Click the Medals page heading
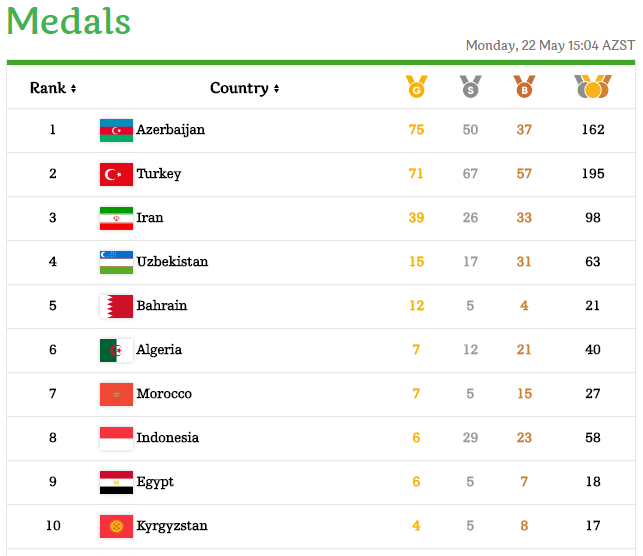Screen dimensions: 643x556 [69, 21]
